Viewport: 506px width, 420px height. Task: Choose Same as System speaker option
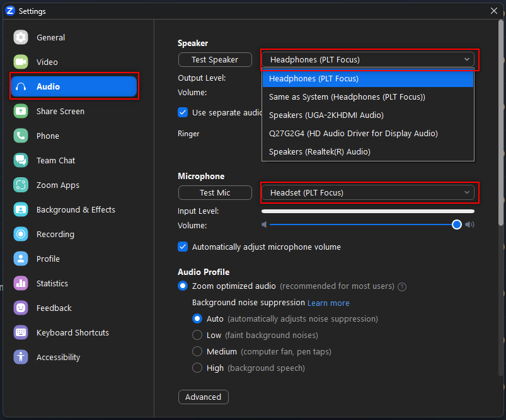pos(368,97)
